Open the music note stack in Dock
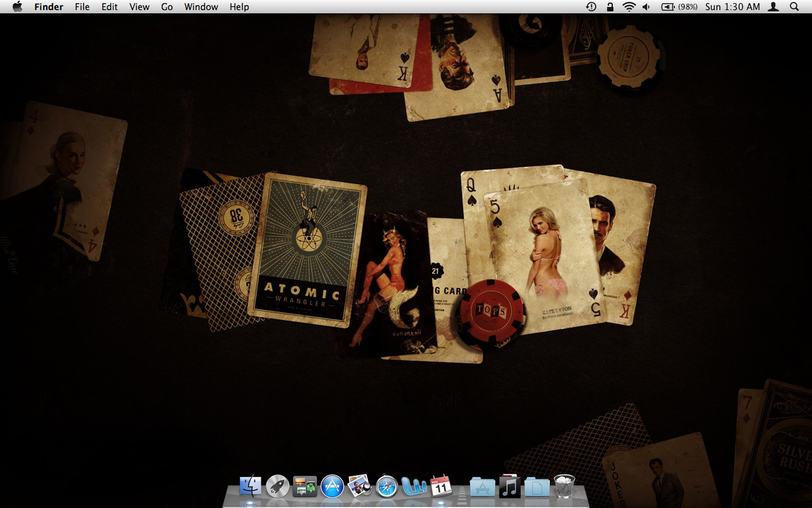 click(x=510, y=486)
